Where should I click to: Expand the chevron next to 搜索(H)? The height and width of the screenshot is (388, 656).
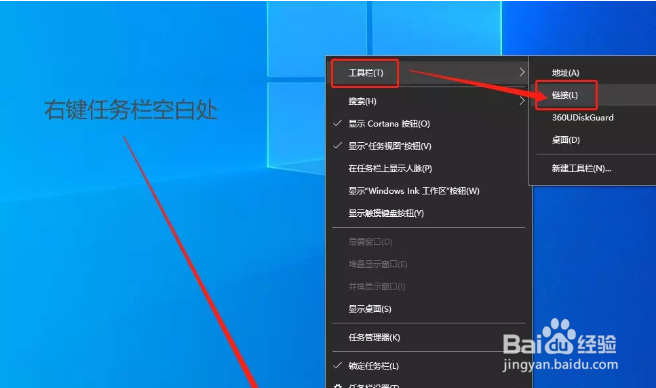tap(521, 101)
